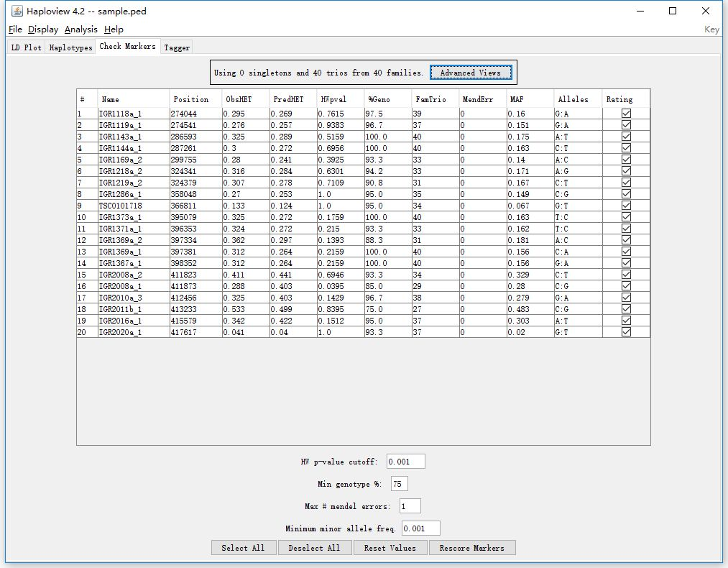Viewport: 728px width, 568px height.
Task: Focus the Min genotype % input field
Action: pos(399,484)
